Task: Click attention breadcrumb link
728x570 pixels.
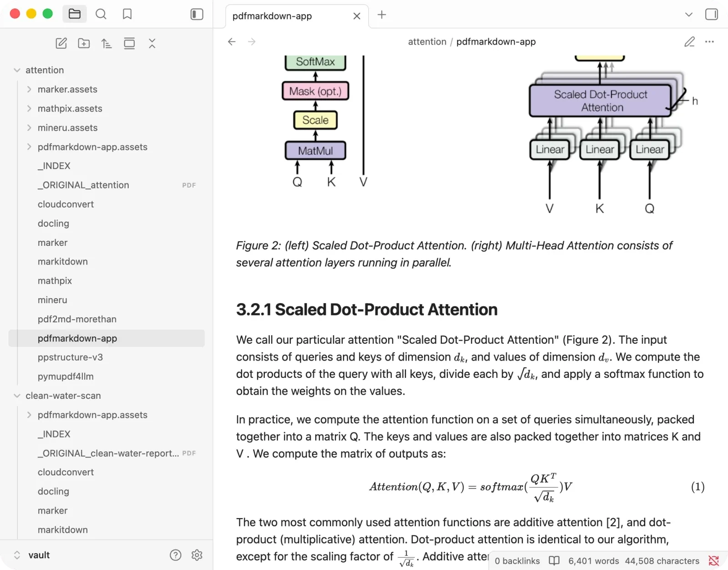Action: (x=427, y=41)
